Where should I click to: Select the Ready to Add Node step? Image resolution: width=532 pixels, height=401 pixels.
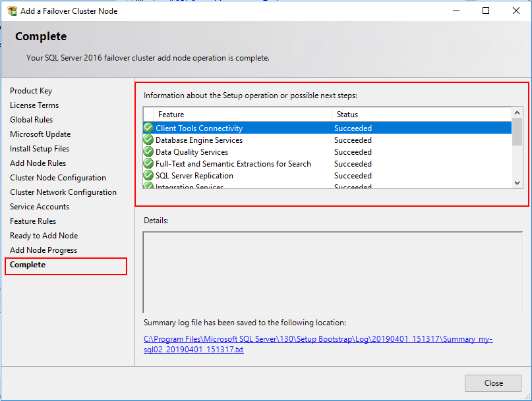(x=44, y=236)
